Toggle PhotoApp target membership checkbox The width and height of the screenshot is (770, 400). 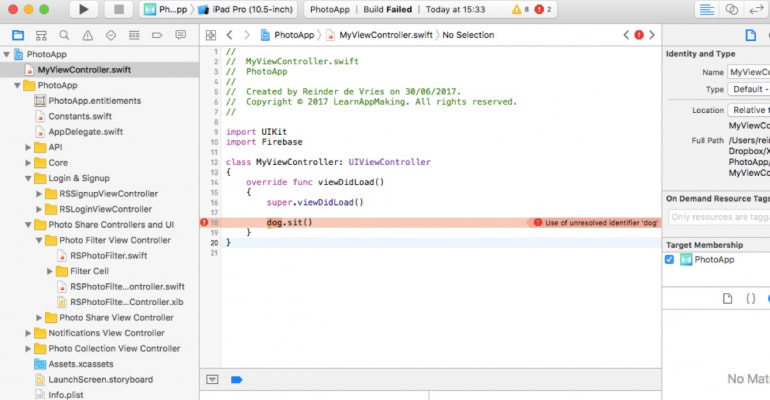669,259
